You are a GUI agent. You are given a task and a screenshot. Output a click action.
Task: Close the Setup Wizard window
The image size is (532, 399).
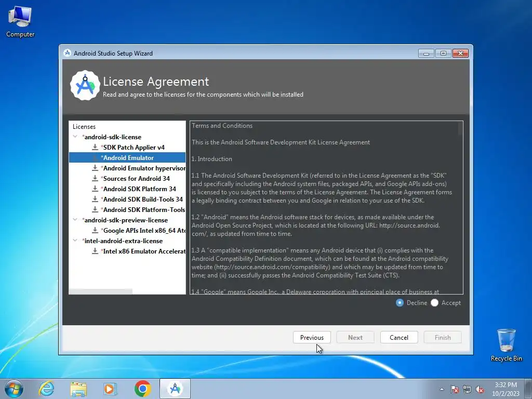pos(460,54)
